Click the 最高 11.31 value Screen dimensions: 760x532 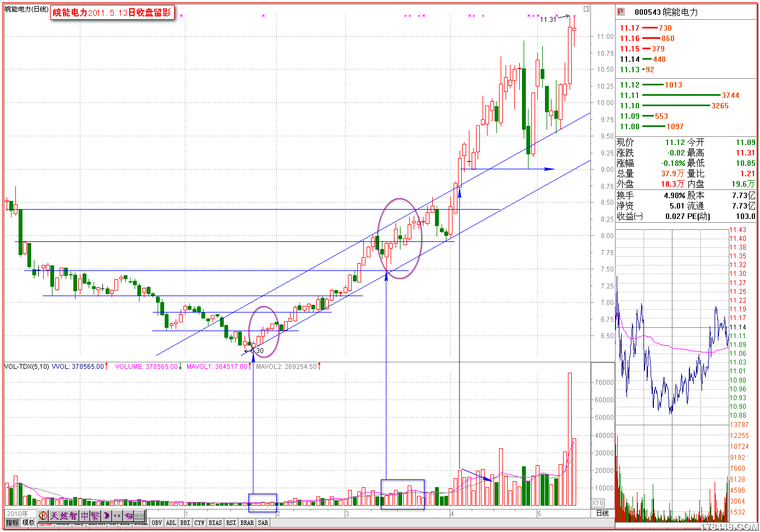745,153
